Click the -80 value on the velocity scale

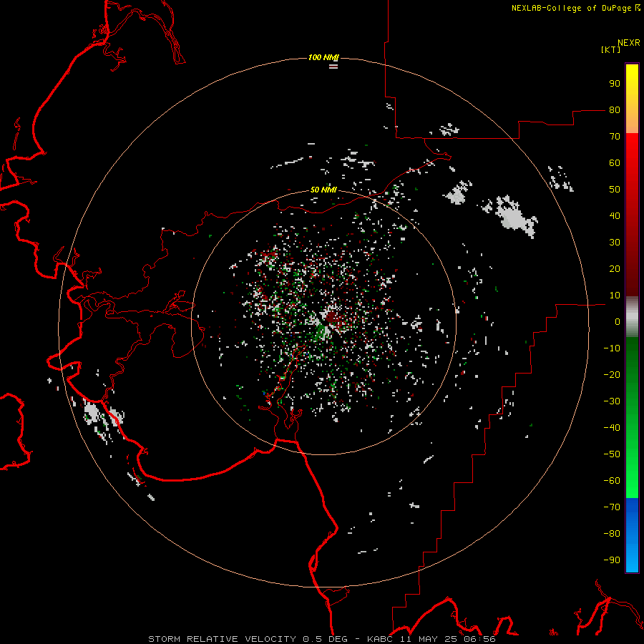(x=612, y=534)
